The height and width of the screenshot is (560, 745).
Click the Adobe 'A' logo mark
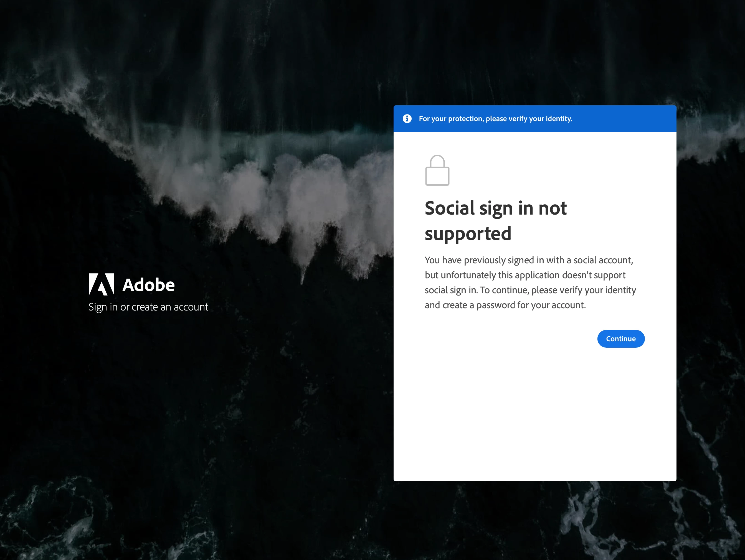click(x=102, y=284)
